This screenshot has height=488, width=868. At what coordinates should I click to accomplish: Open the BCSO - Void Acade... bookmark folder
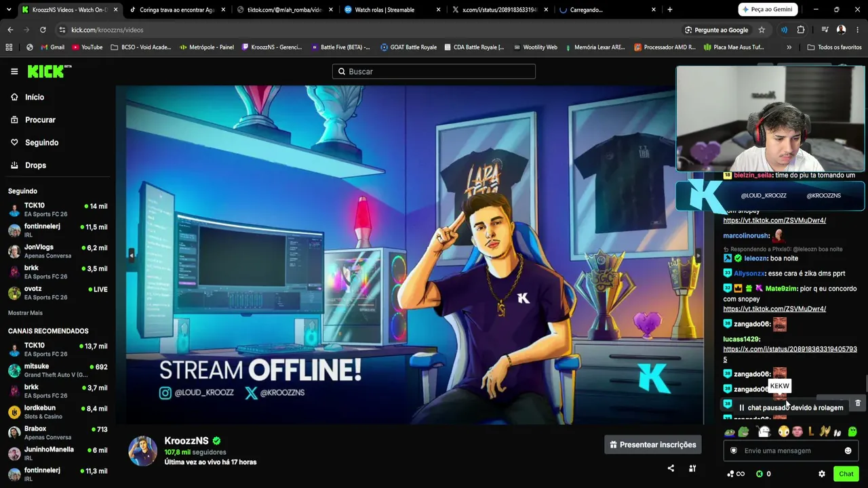click(x=140, y=47)
